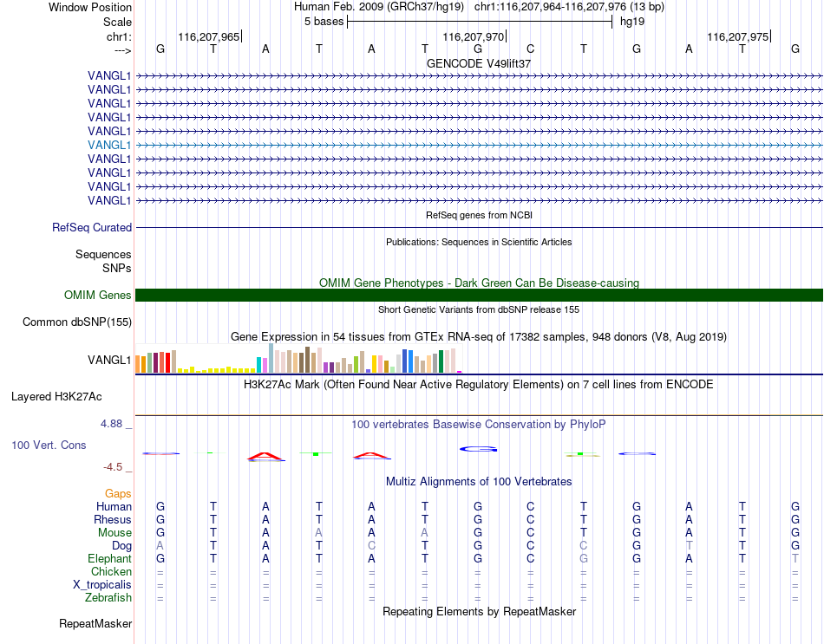Viewport: 824px width, 644px height.
Task: Open the Multiz Alignments of 100 Vertebrates title
Action: [x=479, y=482]
